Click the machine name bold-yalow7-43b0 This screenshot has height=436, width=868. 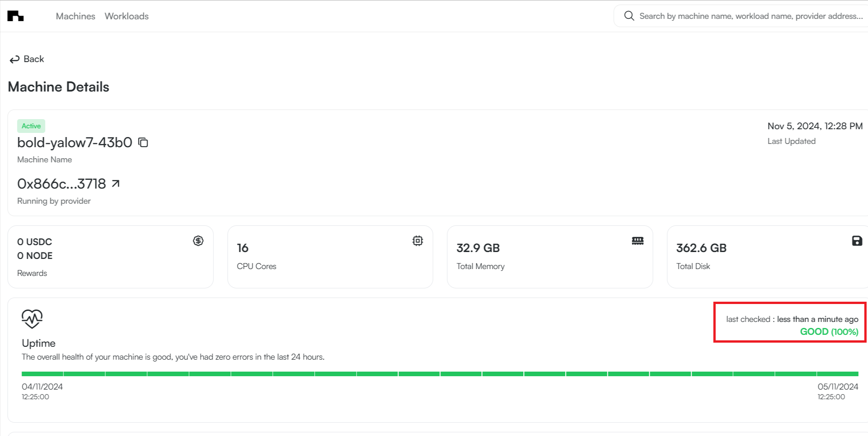click(x=74, y=143)
